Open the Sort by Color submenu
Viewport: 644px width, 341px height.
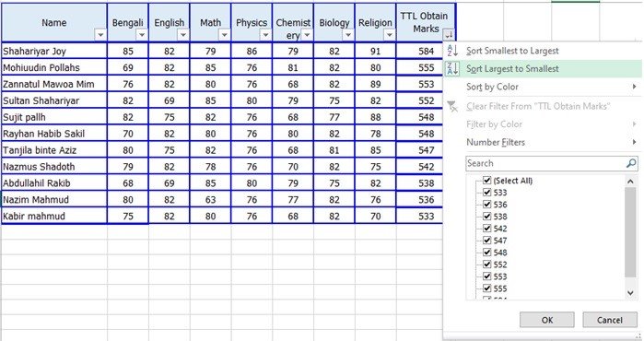pos(542,87)
